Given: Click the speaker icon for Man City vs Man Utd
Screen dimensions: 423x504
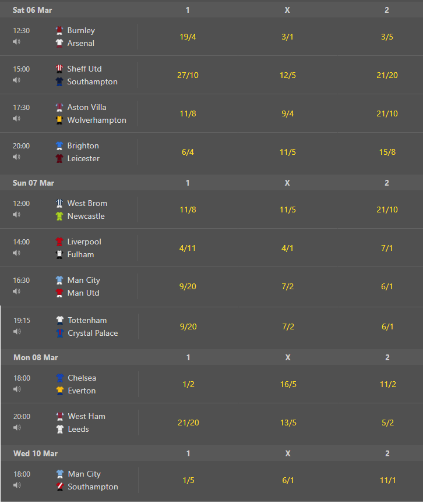Looking at the screenshot, I should pos(16,291).
